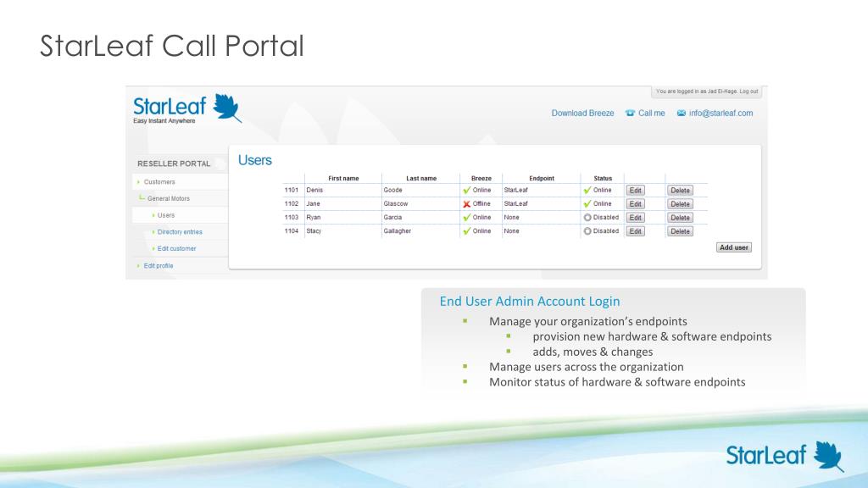Open Edit customer in the sidebar
The width and height of the screenshot is (868, 488).
tap(176, 248)
